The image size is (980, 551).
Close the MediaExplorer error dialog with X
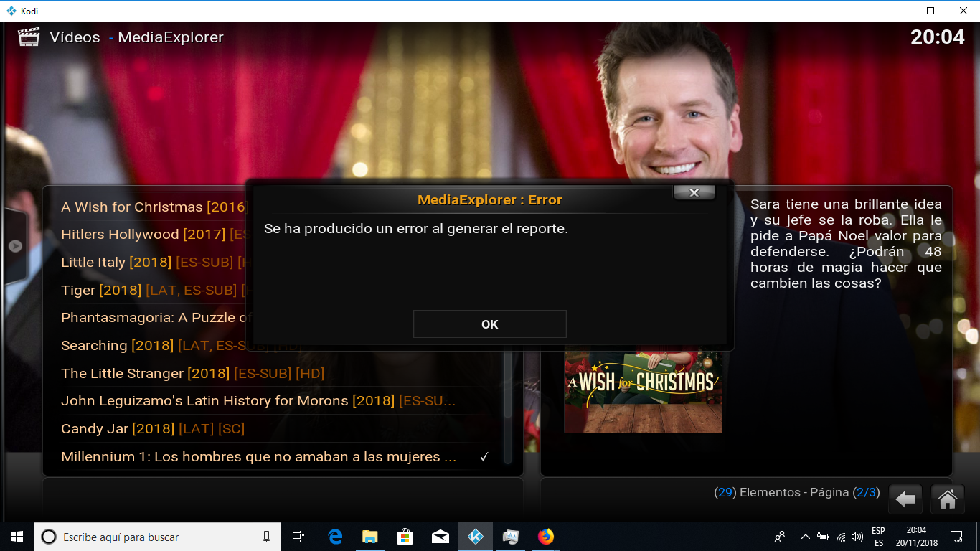pos(694,192)
